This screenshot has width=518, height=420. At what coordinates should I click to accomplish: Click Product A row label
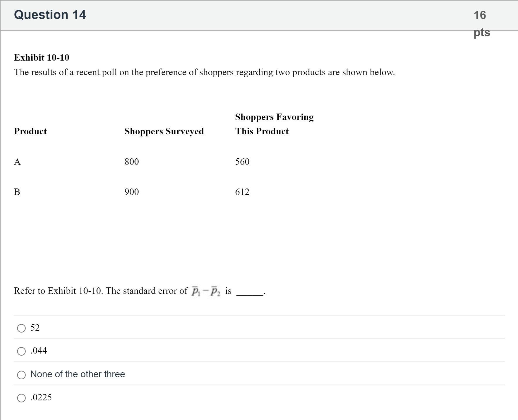pyautogui.click(x=17, y=162)
